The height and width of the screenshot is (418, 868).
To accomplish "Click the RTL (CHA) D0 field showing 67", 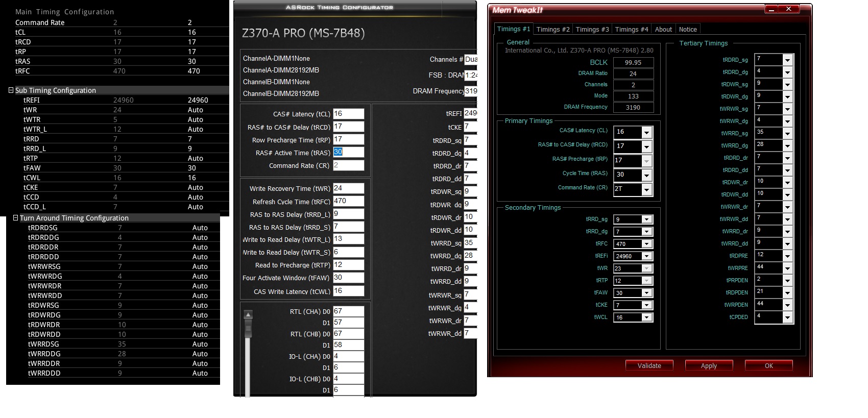I will click(x=348, y=311).
